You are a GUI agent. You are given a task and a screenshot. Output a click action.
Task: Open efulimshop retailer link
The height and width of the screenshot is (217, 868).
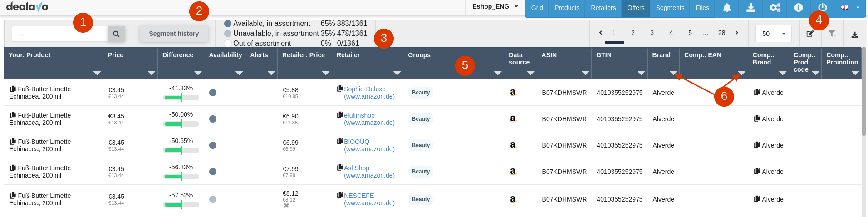[369, 119]
